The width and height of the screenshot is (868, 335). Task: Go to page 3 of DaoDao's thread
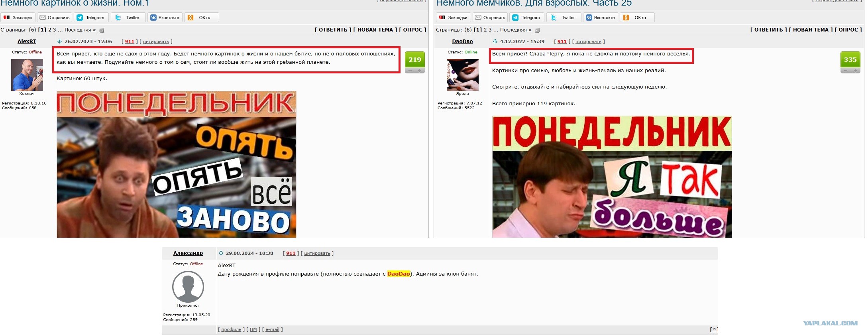[490, 30]
